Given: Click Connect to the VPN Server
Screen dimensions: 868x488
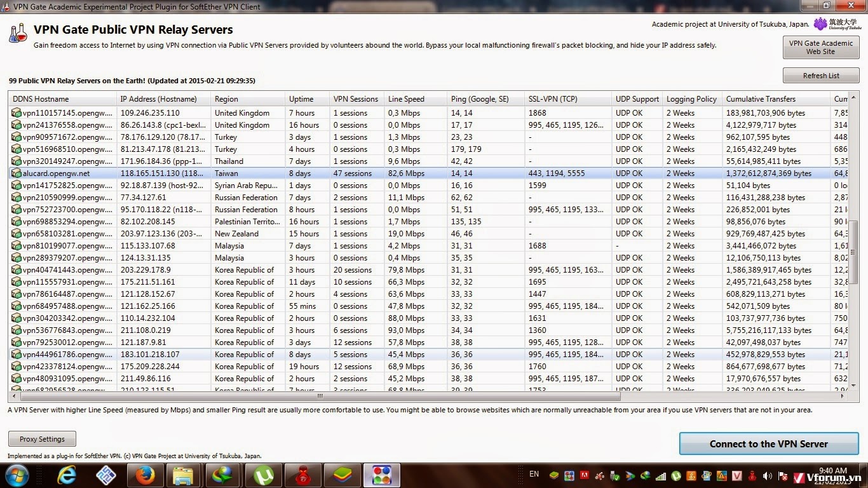Looking at the screenshot, I should coord(769,444).
